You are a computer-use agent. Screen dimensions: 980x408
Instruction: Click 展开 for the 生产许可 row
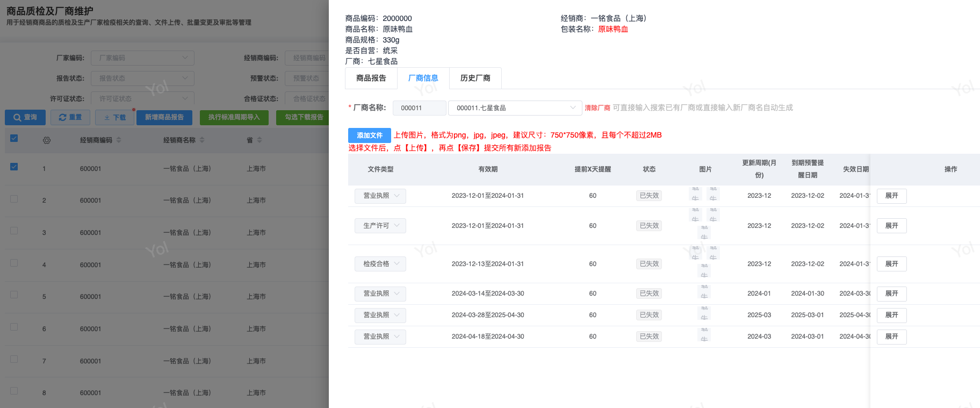[891, 226]
